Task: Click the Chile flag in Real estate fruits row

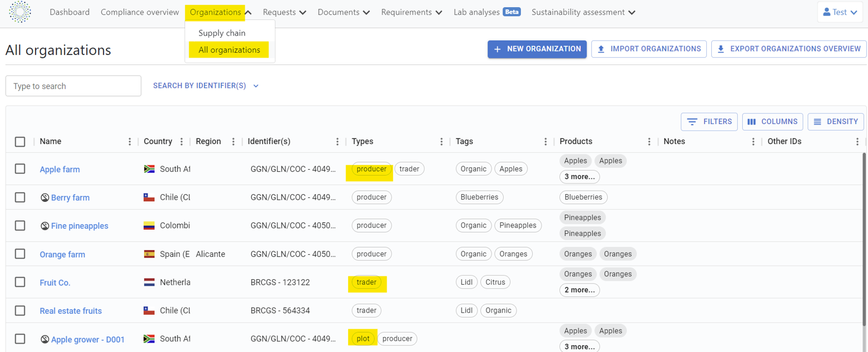Action: [x=149, y=310]
